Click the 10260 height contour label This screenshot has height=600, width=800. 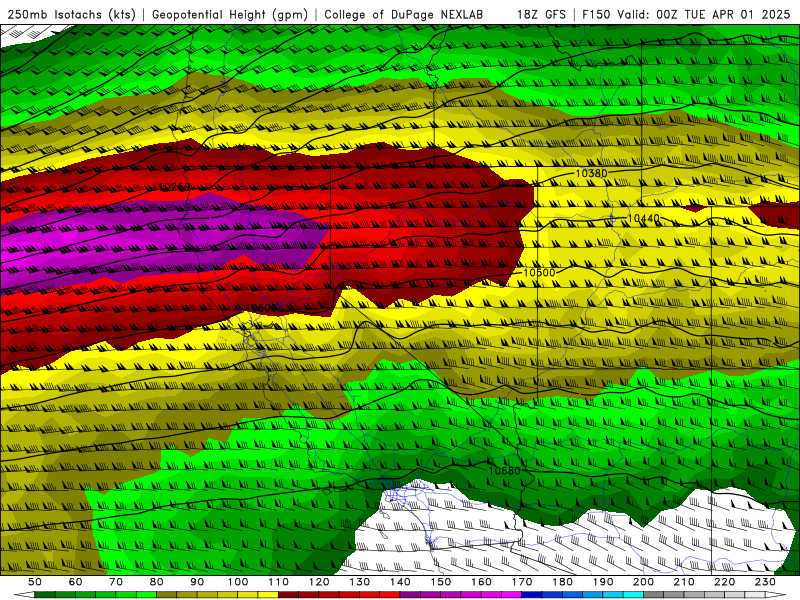tap(174, 187)
